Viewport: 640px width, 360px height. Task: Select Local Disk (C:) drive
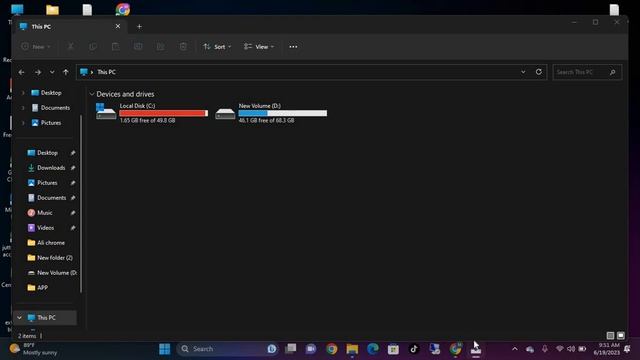(152, 113)
